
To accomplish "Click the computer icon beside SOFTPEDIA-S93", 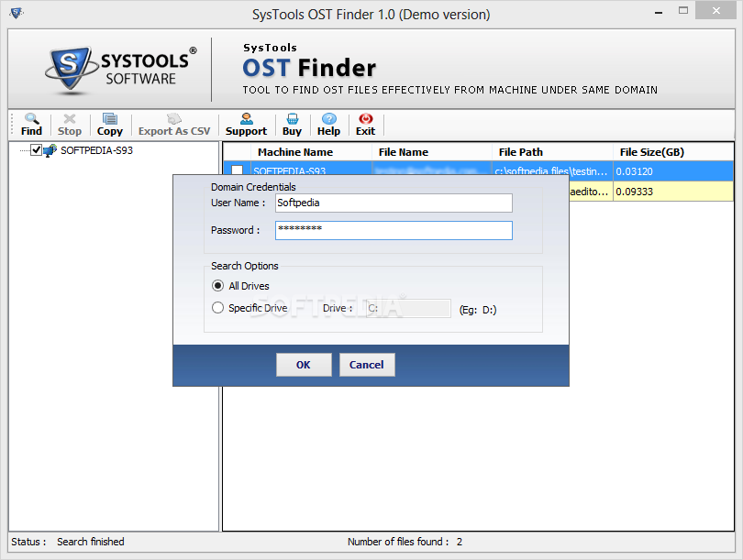I will tap(50, 150).
